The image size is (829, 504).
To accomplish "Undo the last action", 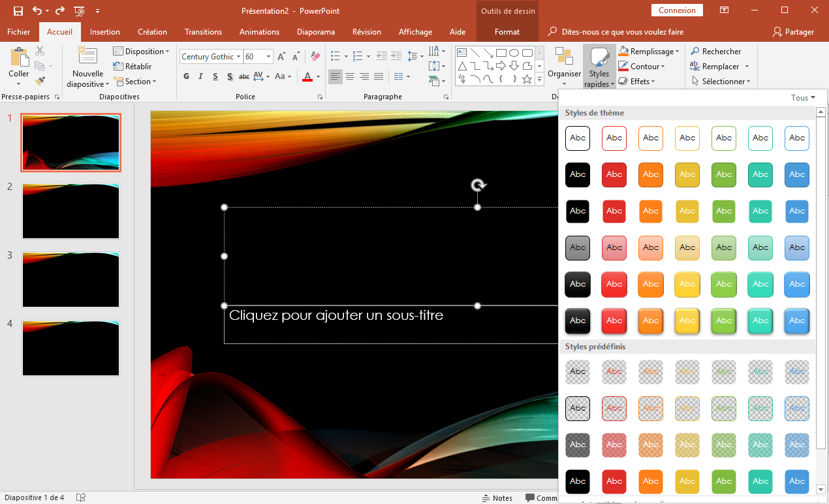I will click(x=37, y=11).
